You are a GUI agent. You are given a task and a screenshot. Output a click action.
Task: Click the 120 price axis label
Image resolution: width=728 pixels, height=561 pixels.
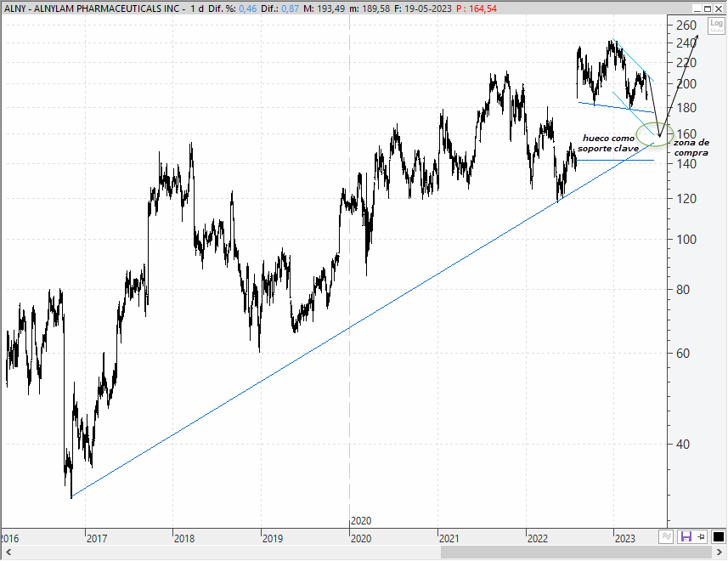(x=686, y=198)
